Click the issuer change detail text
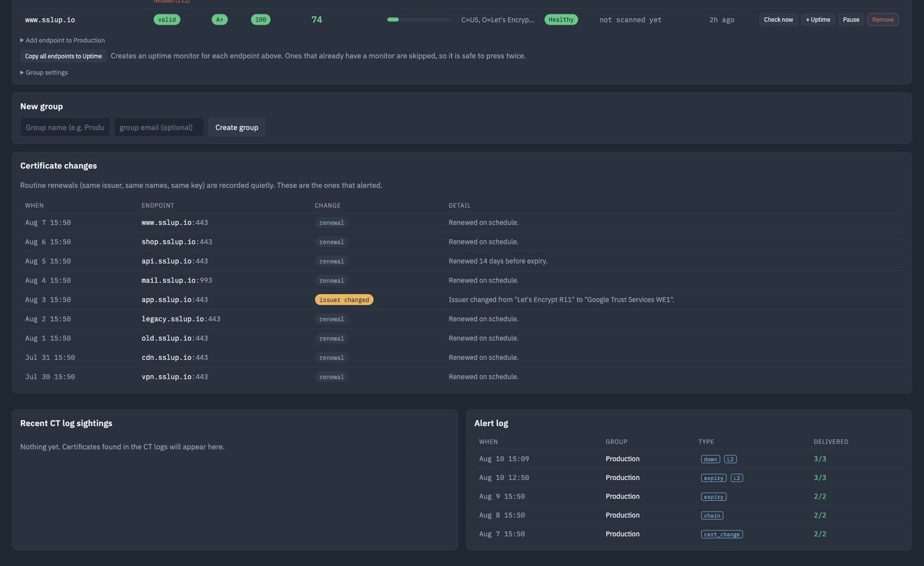 [561, 300]
